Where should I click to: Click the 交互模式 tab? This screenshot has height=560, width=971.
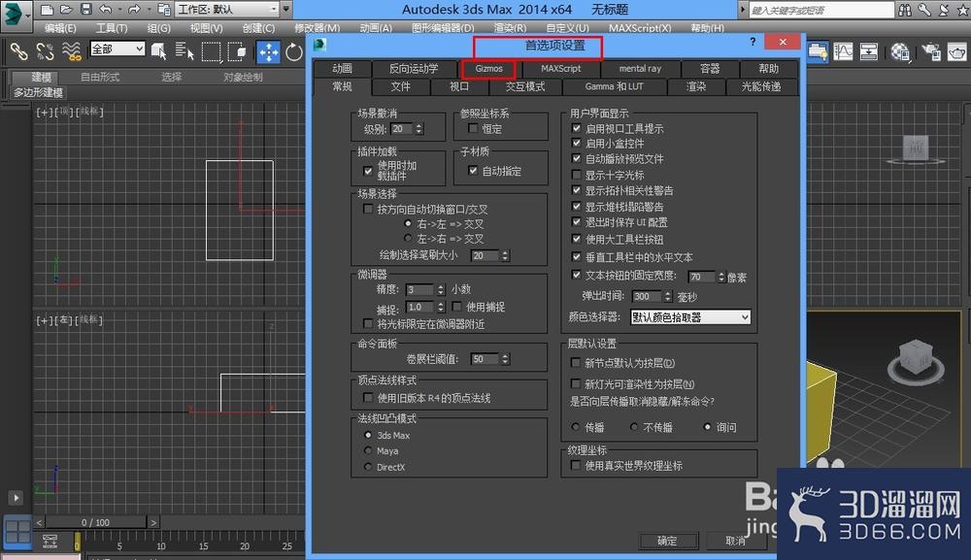tap(525, 86)
